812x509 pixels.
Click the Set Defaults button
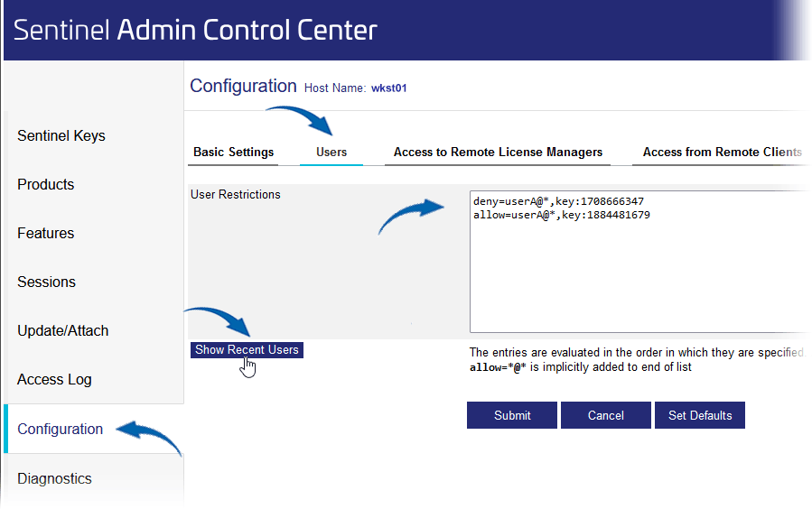[x=700, y=415]
